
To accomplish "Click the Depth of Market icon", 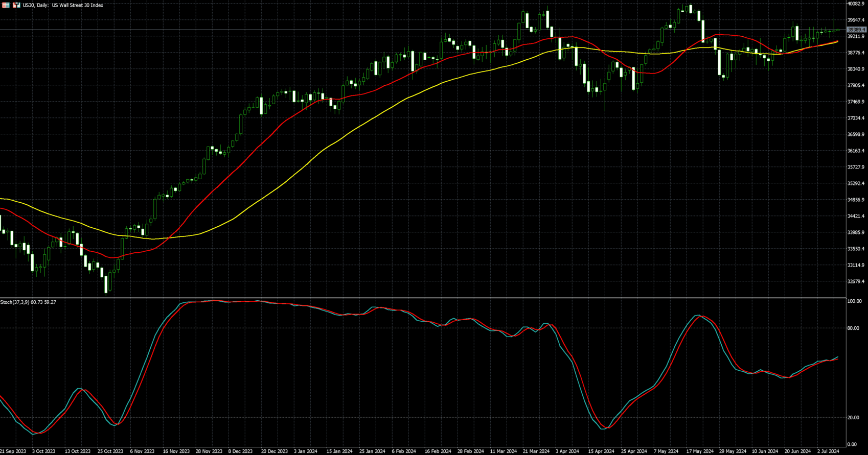I will pyautogui.click(x=16, y=5).
